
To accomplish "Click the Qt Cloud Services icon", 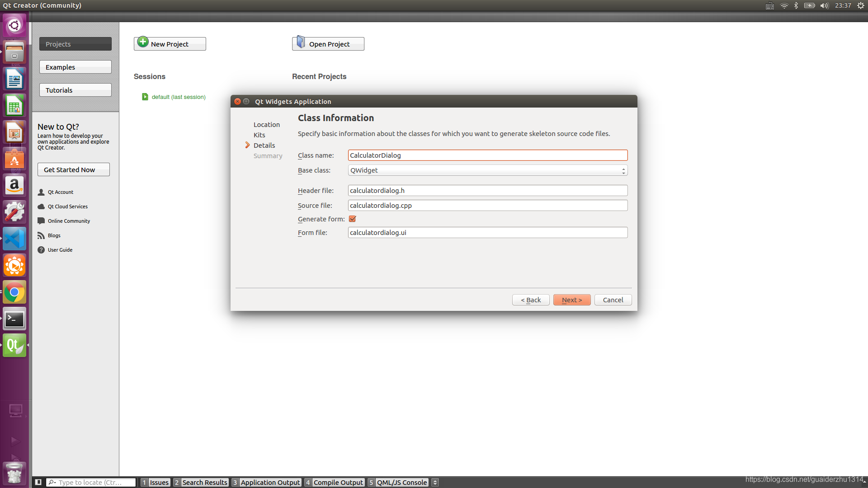I will click(41, 206).
